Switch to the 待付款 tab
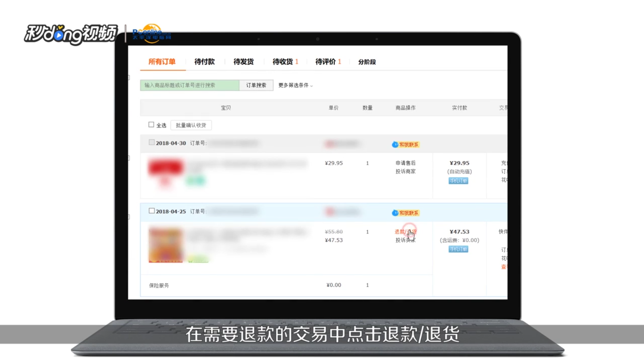 point(204,62)
